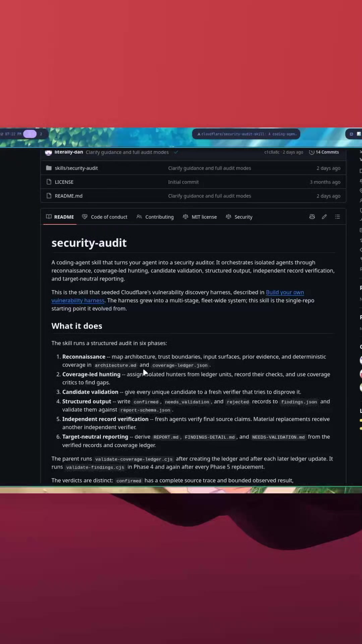
Task: Click the 'What it does' heading
Action: click(x=77, y=326)
